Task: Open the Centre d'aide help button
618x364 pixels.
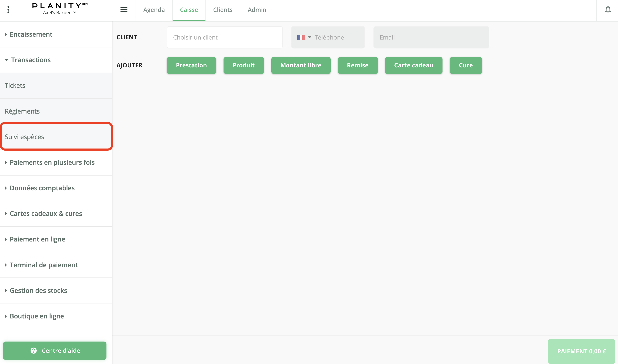Action: pos(55,350)
